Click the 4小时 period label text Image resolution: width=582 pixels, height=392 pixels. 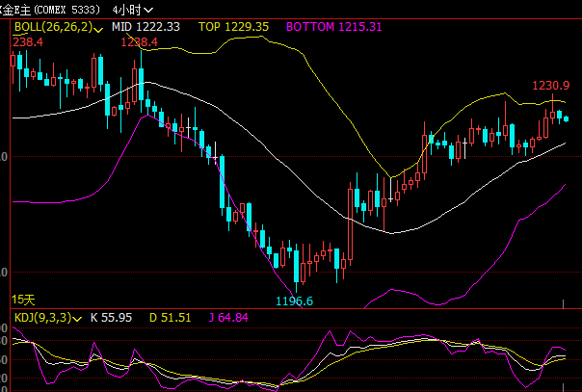click(127, 10)
